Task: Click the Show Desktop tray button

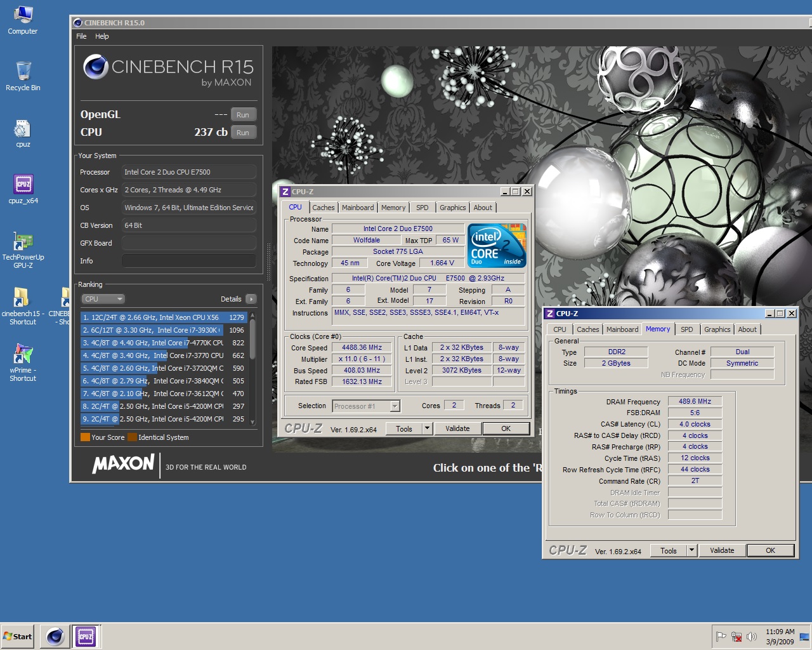Action: click(x=804, y=637)
